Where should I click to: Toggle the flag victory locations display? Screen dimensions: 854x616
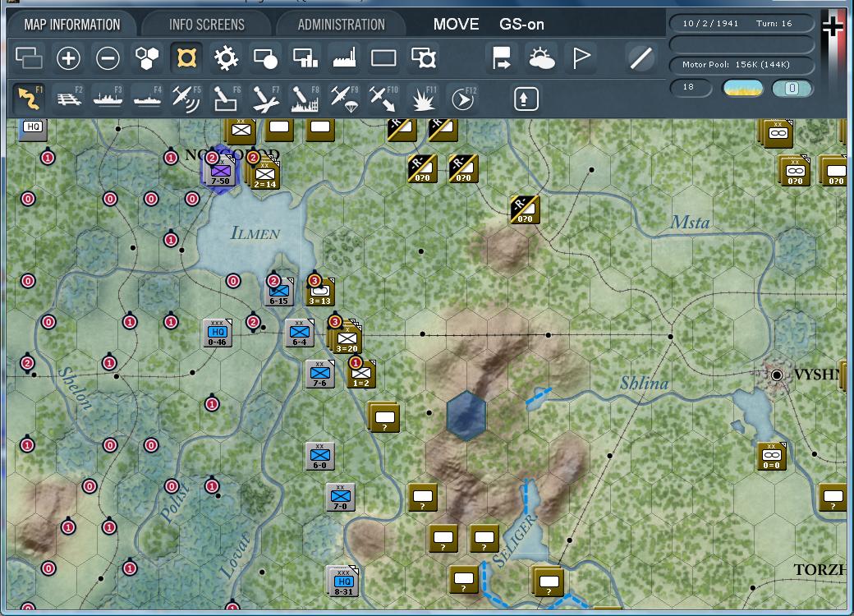click(582, 57)
